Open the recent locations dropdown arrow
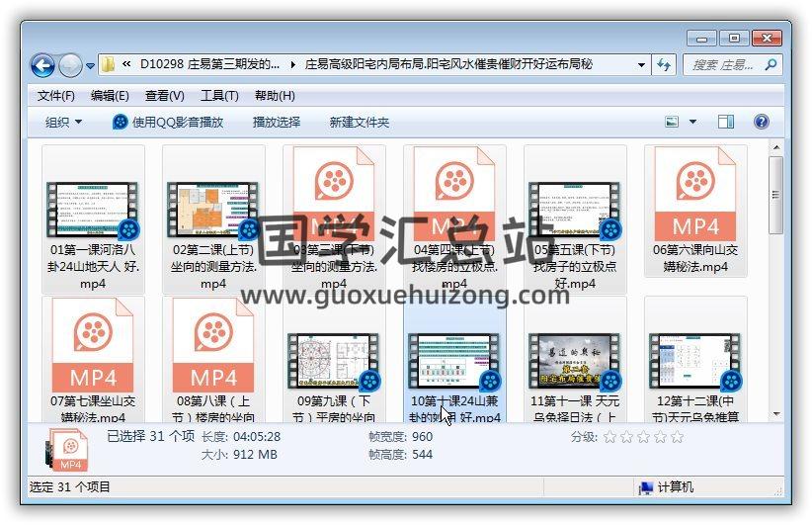Viewport: 812px width, 525px height. coord(90,66)
